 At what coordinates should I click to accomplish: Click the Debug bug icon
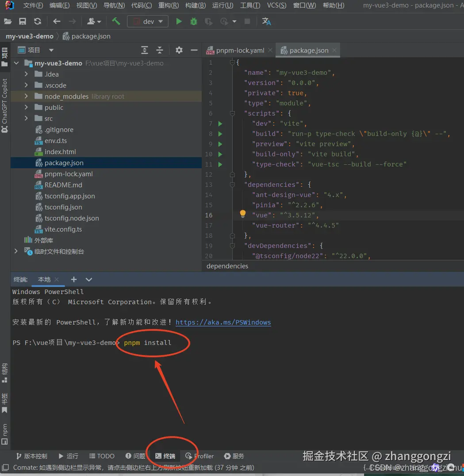click(x=193, y=21)
